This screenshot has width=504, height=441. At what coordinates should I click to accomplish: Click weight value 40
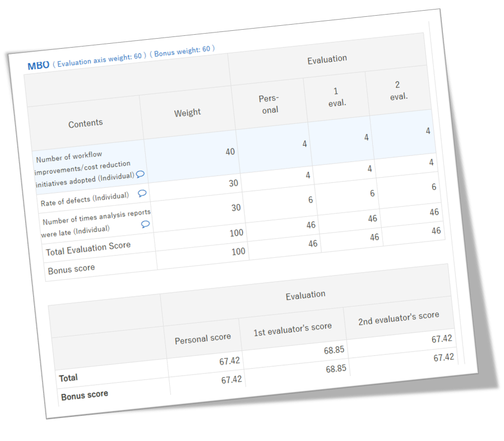[x=230, y=152]
